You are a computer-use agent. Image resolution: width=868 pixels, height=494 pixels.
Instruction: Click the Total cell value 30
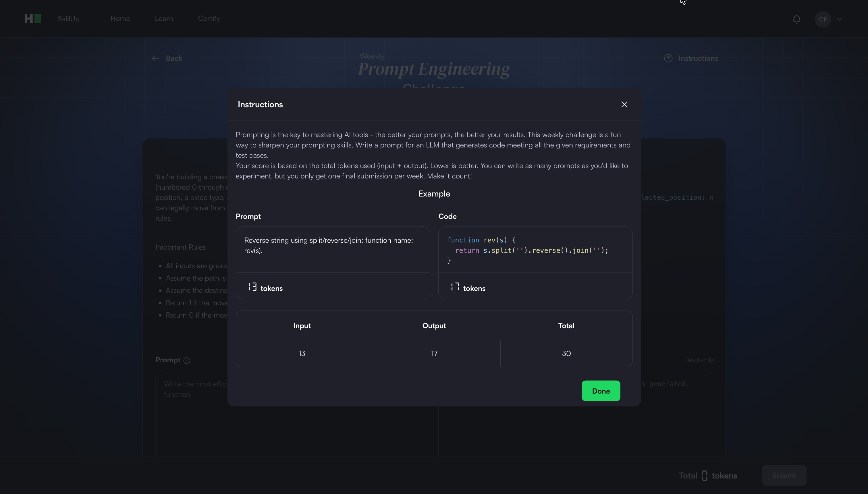pyautogui.click(x=566, y=353)
